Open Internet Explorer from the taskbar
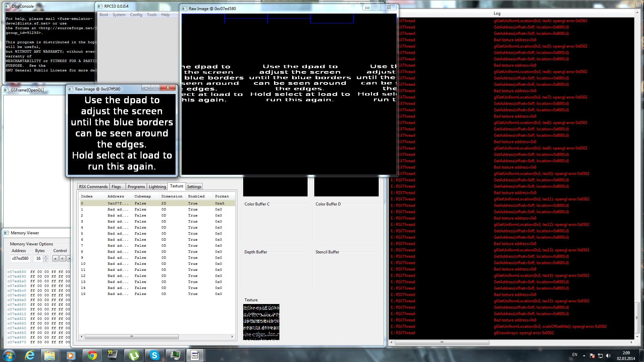Image resolution: width=644 pixels, height=362 pixels. tap(30, 355)
